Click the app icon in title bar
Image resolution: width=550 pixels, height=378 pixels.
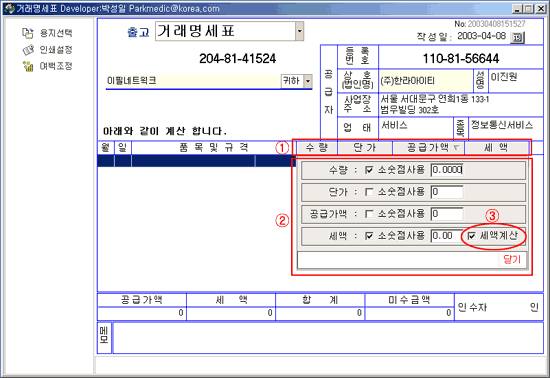9,8
